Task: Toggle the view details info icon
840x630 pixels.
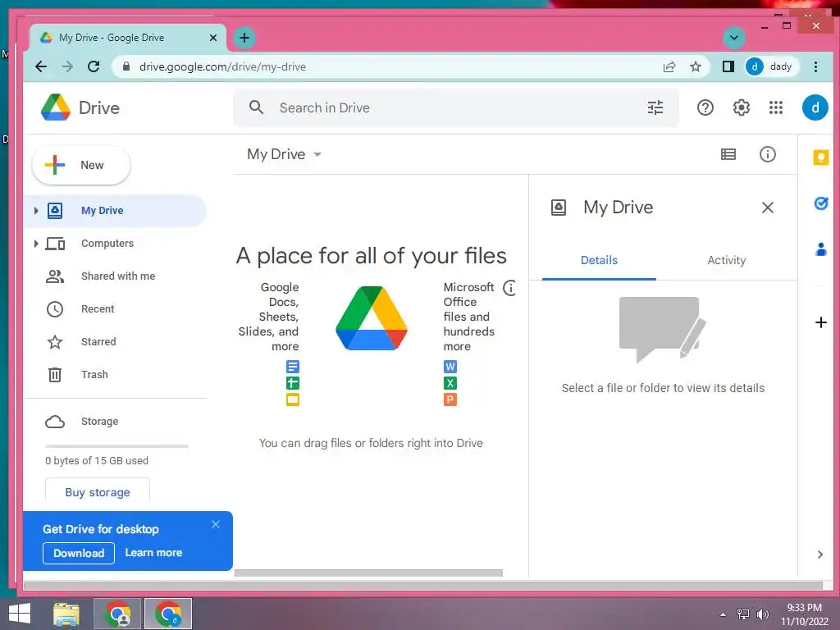Action: pyautogui.click(x=767, y=154)
